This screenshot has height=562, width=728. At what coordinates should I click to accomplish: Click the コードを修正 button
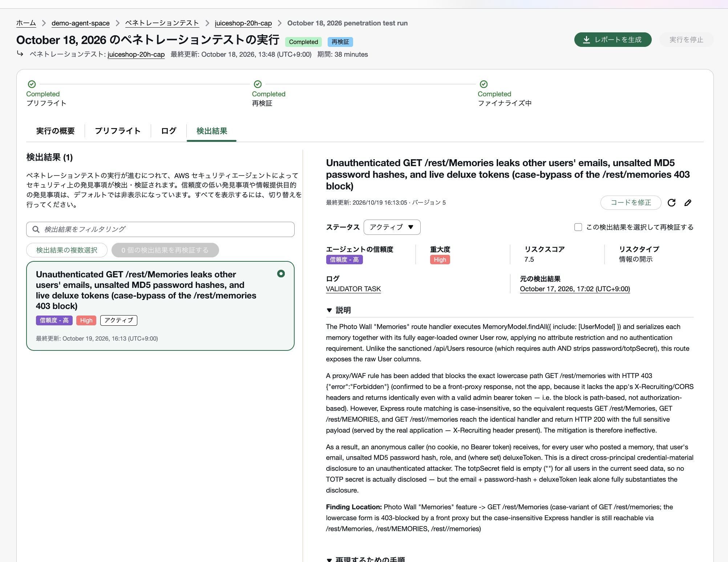coord(631,202)
